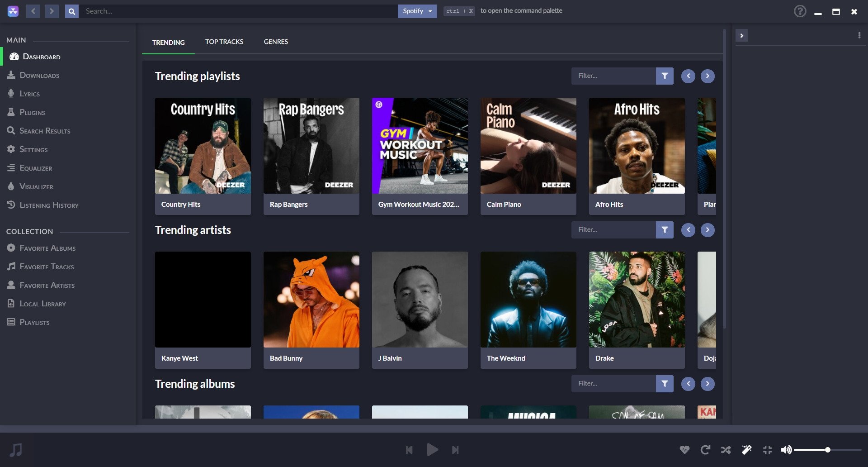Click the Trending playlists filter funnel icon
The image size is (868, 467).
665,76
